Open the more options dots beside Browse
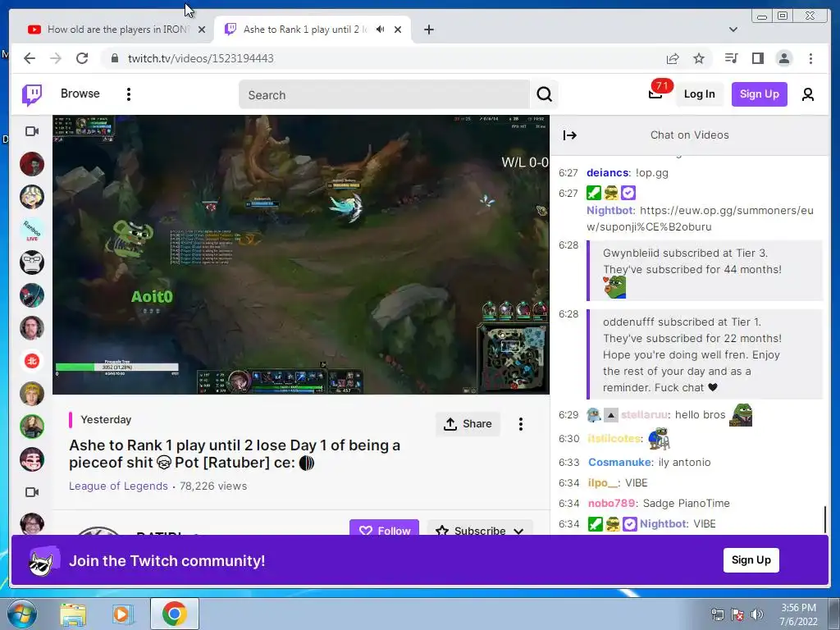This screenshot has width=840, height=630. (129, 94)
